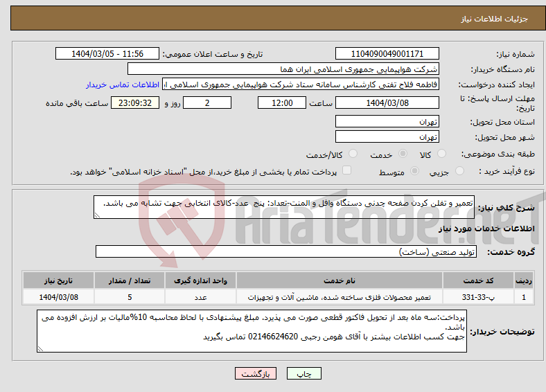This screenshot has width=546, height=392.
Task: Click the label نوع فرآیند خرید
Action: click(x=507, y=171)
